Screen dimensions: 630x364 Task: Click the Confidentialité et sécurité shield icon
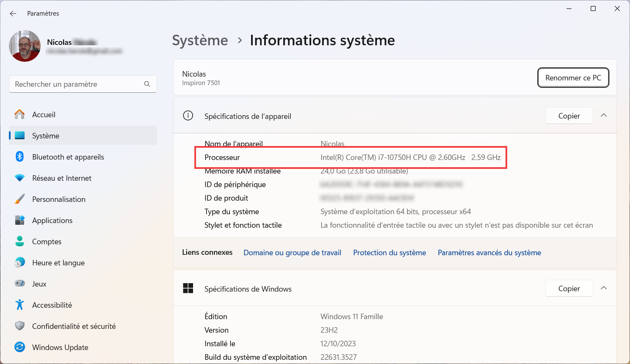19,326
